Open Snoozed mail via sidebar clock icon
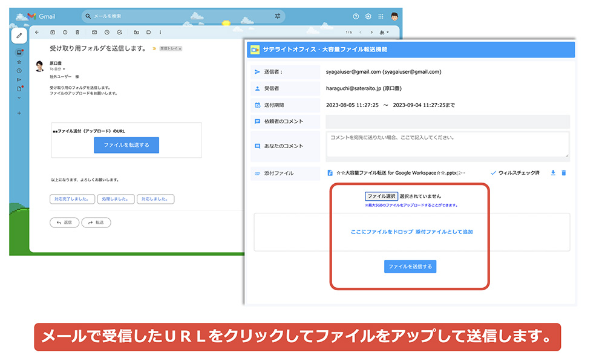Viewport: 605px width, 364px height. [x=19, y=71]
